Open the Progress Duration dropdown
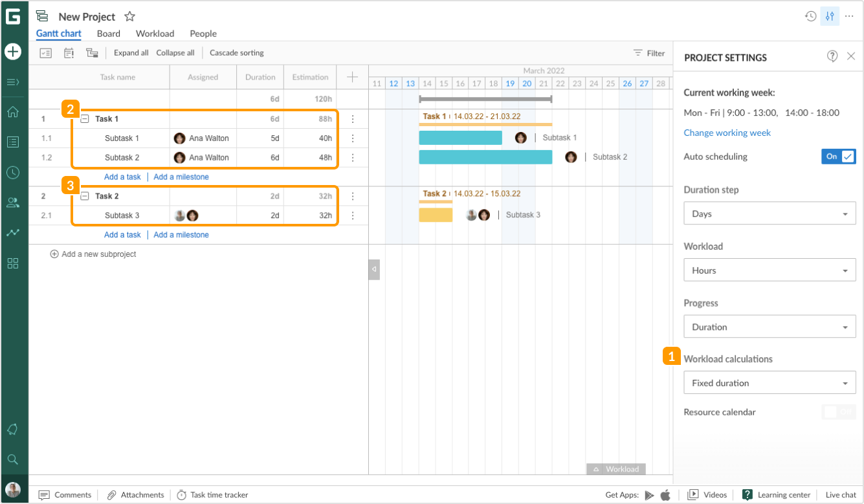Screen dimensions: 864x504 770,327
